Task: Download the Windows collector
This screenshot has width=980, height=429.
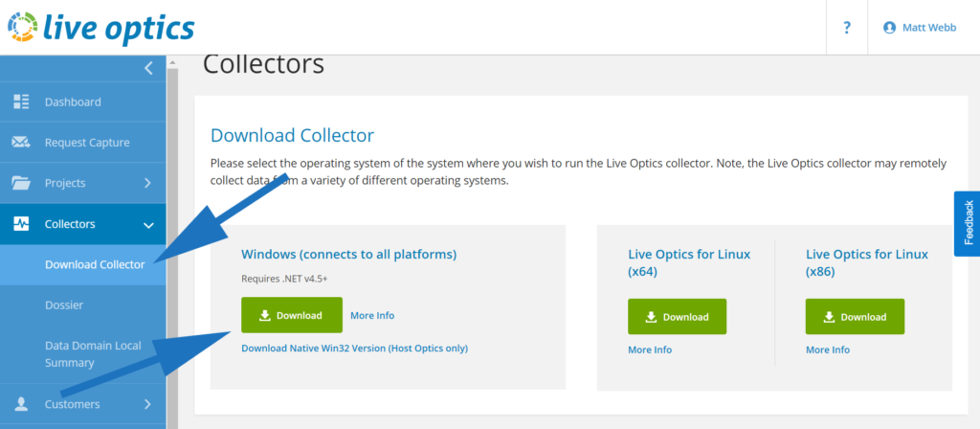Action: (292, 315)
